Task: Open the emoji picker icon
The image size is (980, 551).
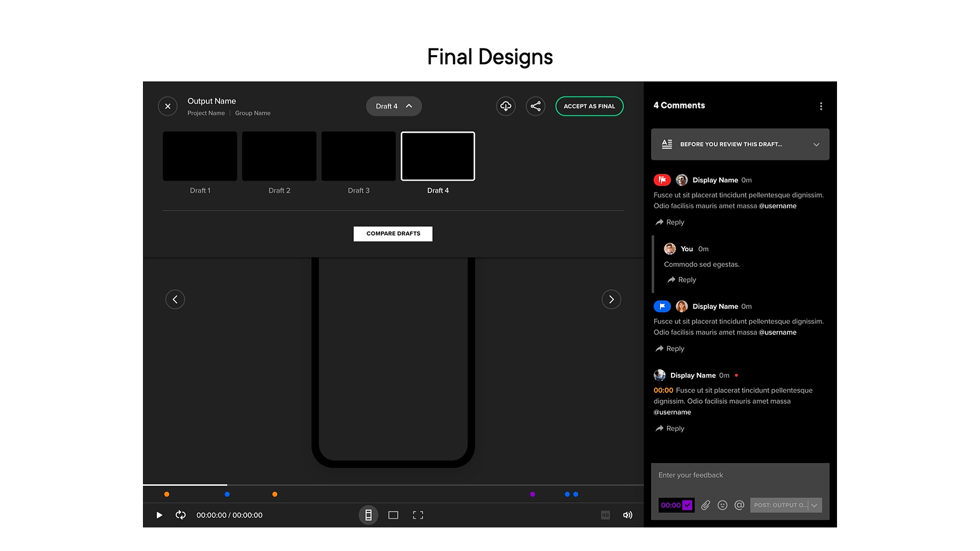Action: (x=722, y=505)
